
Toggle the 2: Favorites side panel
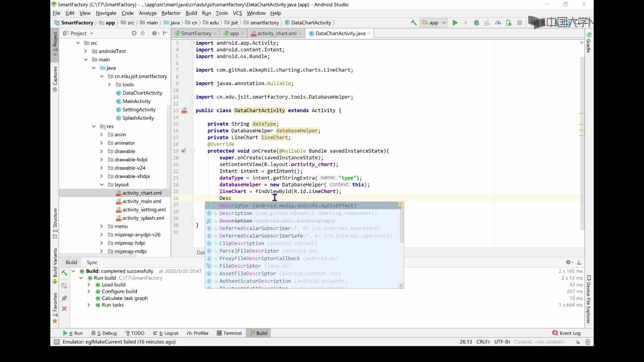(x=55, y=308)
